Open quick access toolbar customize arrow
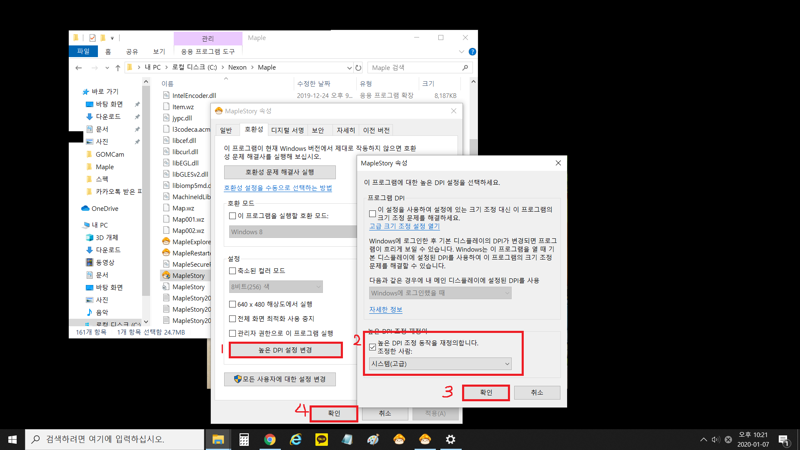 click(x=112, y=38)
